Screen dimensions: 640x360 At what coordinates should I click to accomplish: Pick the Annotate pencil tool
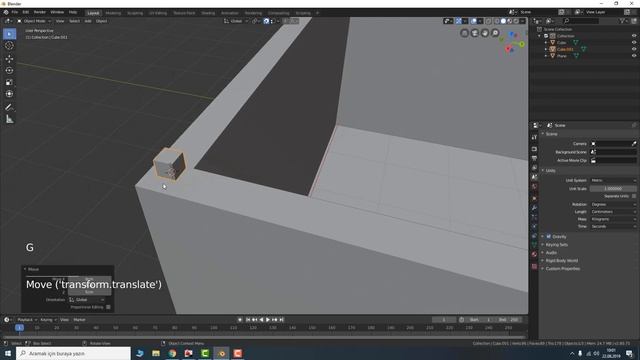coord(9,107)
